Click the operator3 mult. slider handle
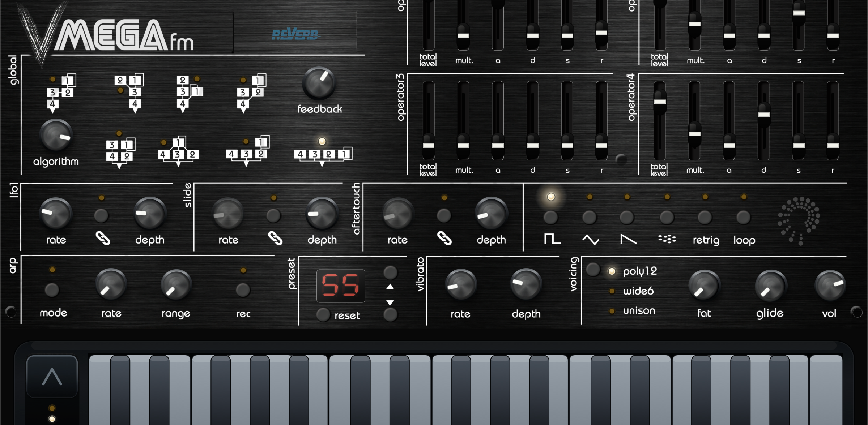 coord(463,146)
